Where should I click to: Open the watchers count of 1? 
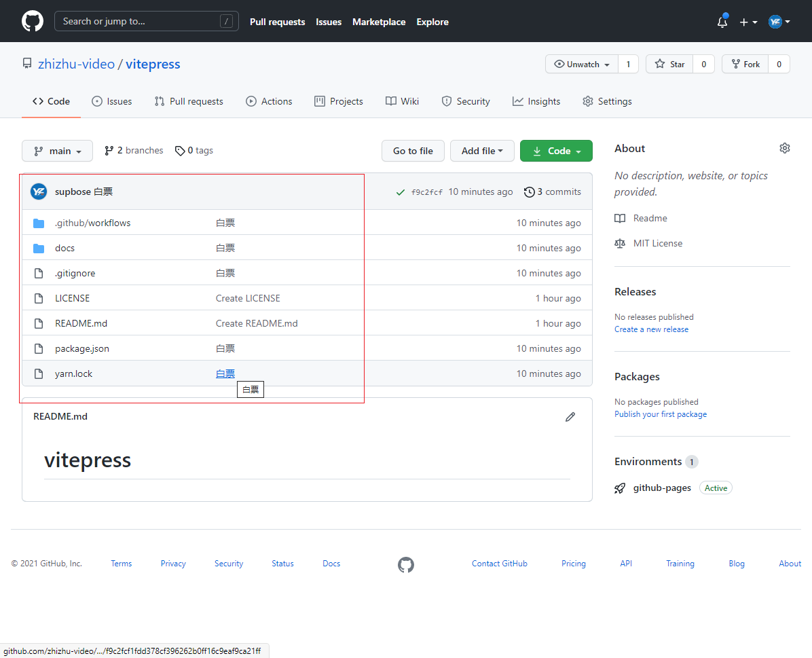(x=628, y=65)
